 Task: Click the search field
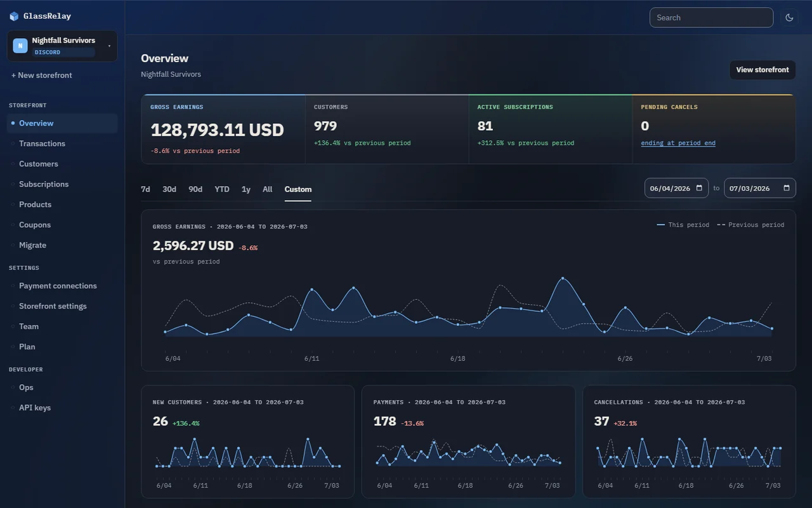point(711,18)
